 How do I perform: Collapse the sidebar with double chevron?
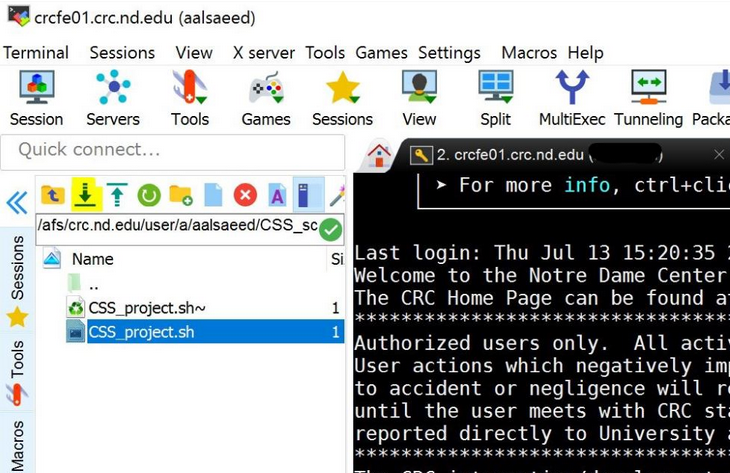[x=17, y=203]
